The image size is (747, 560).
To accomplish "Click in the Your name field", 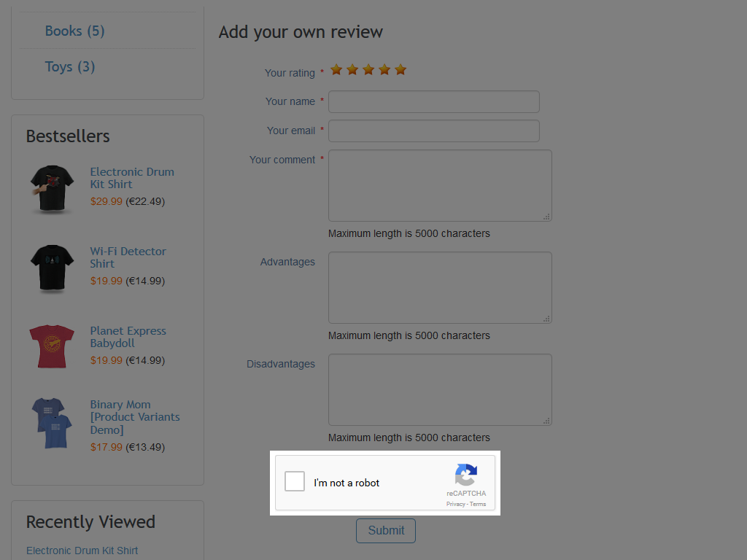I will click(434, 101).
